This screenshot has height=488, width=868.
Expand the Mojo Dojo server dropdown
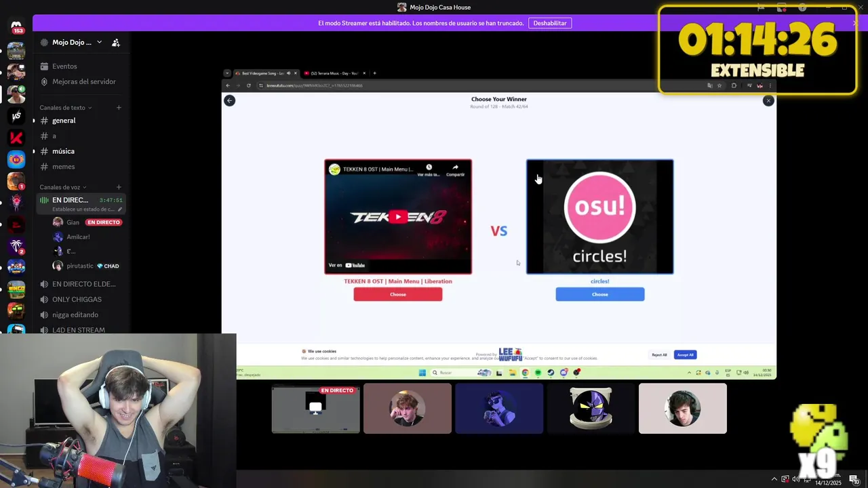point(99,42)
